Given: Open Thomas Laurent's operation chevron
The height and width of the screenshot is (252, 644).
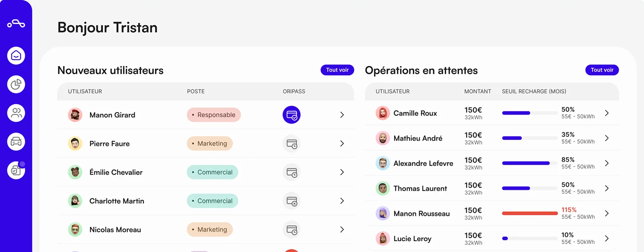Looking at the screenshot, I should 607,188.
